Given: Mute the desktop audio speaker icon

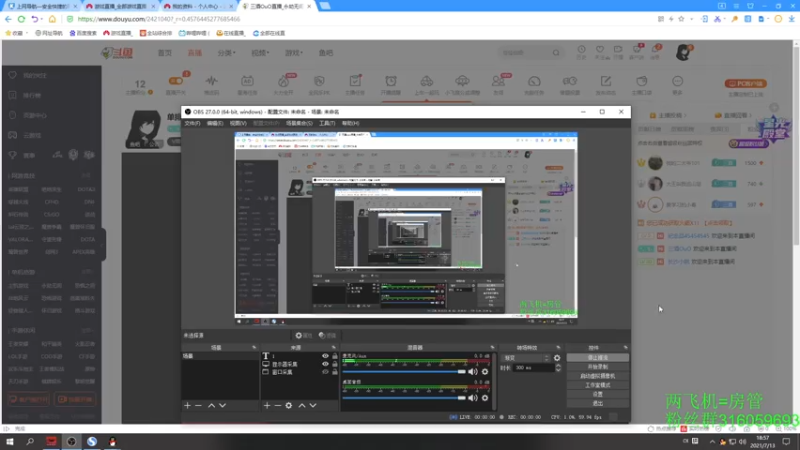Looking at the screenshot, I should click(x=473, y=398).
